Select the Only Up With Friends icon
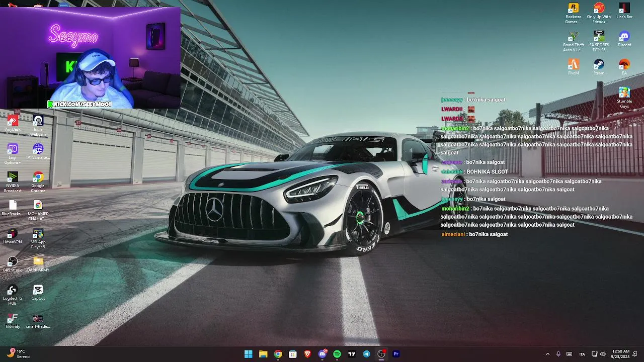This screenshot has width=644, height=362. click(x=599, y=13)
